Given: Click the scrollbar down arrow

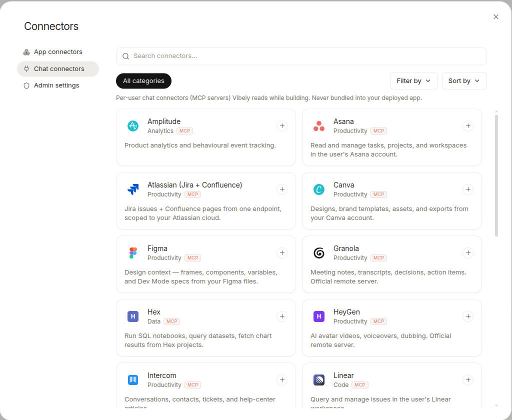Looking at the screenshot, I should (496, 405).
